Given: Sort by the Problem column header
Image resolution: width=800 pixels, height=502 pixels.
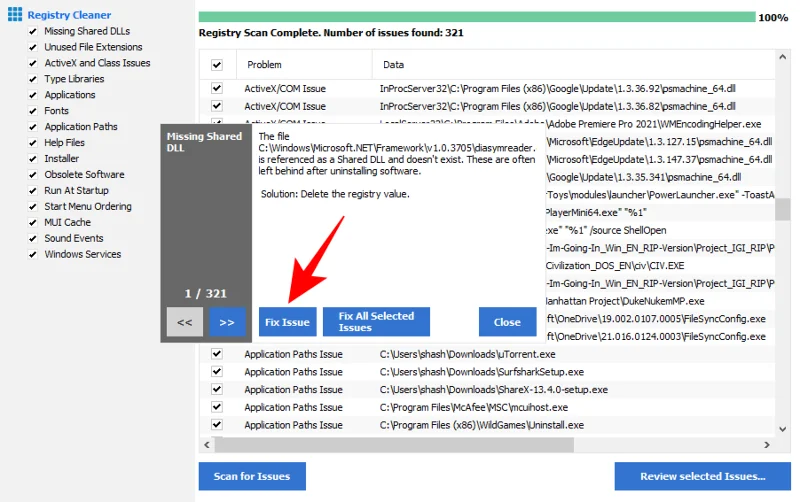Looking at the screenshot, I should coord(265,65).
